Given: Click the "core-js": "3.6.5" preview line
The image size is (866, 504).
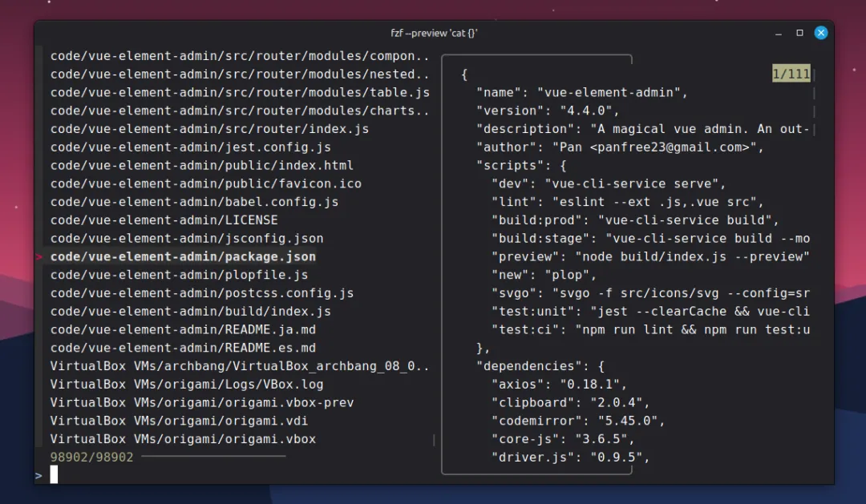Looking at the screenshot, I should coord(564,438).
